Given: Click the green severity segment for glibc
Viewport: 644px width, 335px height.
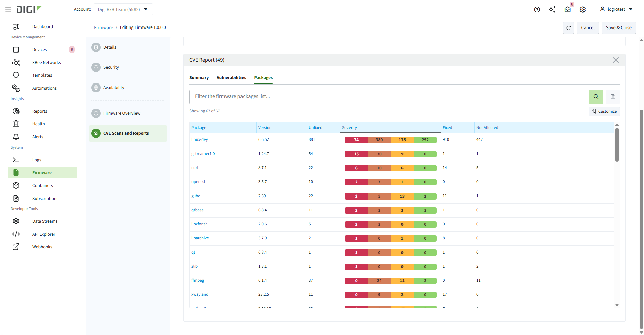Looking at the screenshot, I should [425, 196].
